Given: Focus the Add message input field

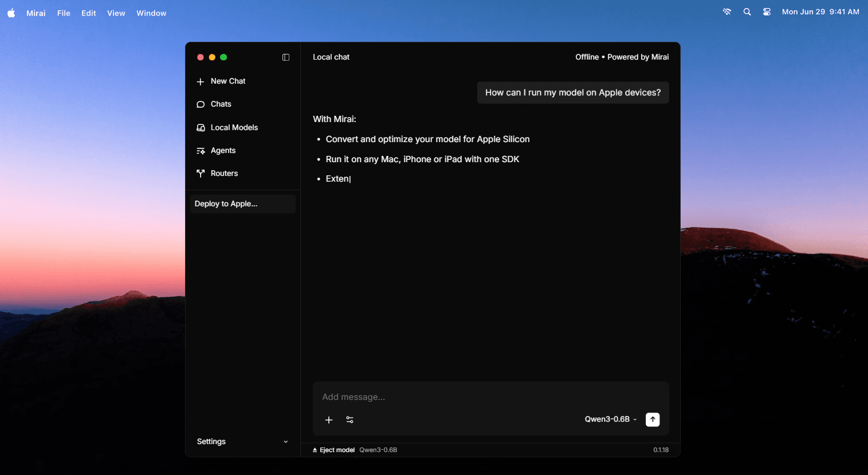Looking at the screenshot, I should pos(490,397).
